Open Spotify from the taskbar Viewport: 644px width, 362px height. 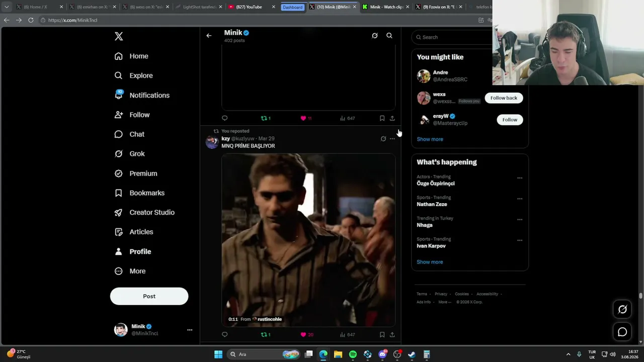pos(353,354)
